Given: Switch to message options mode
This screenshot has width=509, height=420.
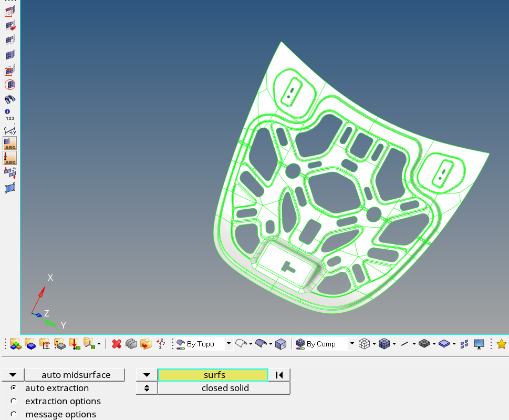Looking at the screenshot, I should click(x=14, y=414).
